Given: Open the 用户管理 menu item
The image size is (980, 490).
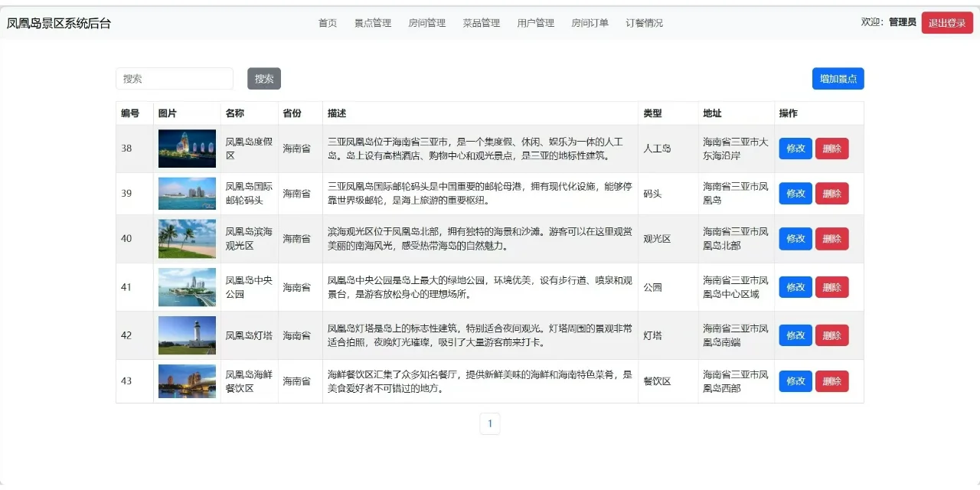Looking at the screenshot, I should coord(536,22).
